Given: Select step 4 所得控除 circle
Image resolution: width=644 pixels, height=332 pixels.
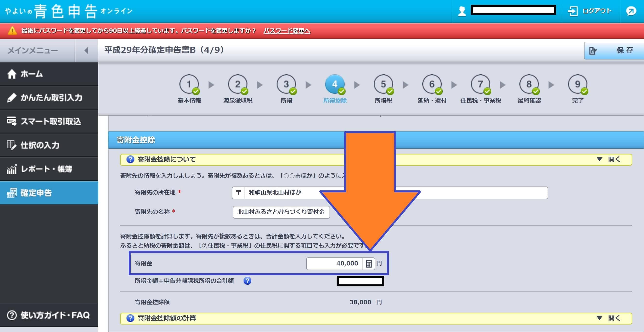Looking at the screenshot, I should 335,84.
